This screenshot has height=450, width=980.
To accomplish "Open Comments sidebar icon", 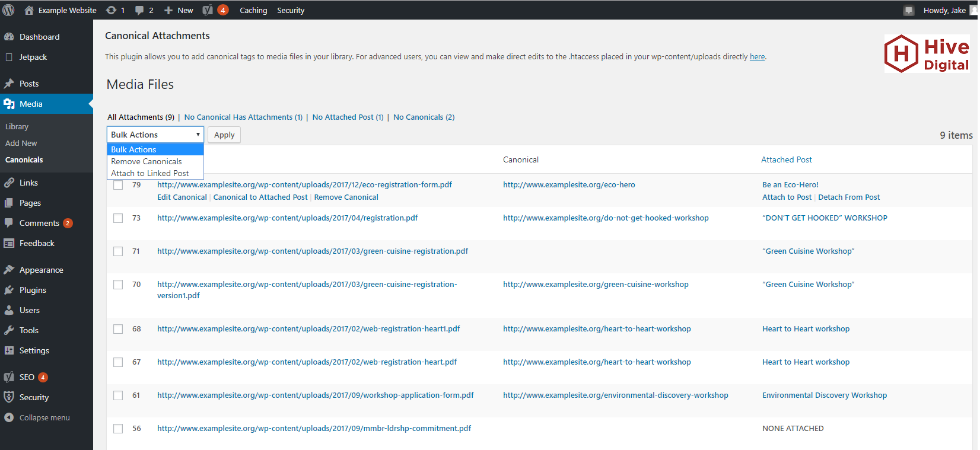I will [9, 223].
